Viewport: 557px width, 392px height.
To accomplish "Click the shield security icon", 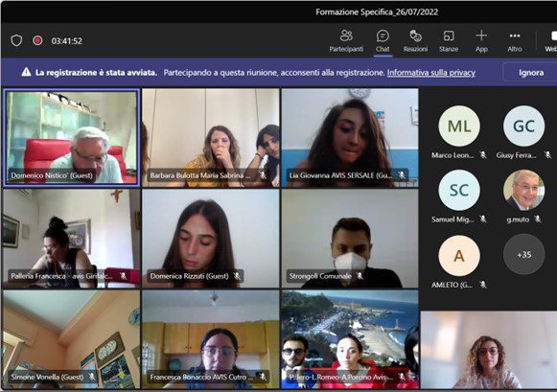I will (16, 40).
